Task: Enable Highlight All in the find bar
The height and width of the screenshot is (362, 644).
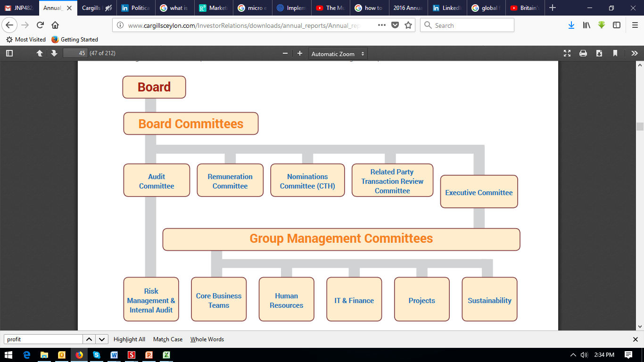Action: [x=129, y=339]
